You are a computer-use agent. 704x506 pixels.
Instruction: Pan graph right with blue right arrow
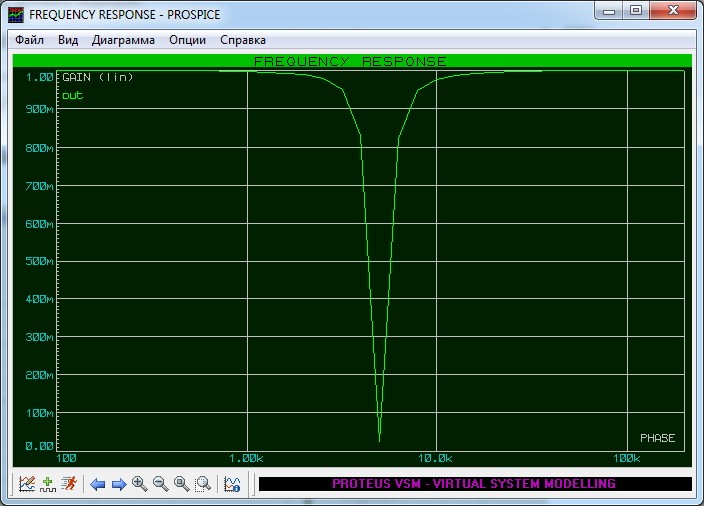[119, 484]
